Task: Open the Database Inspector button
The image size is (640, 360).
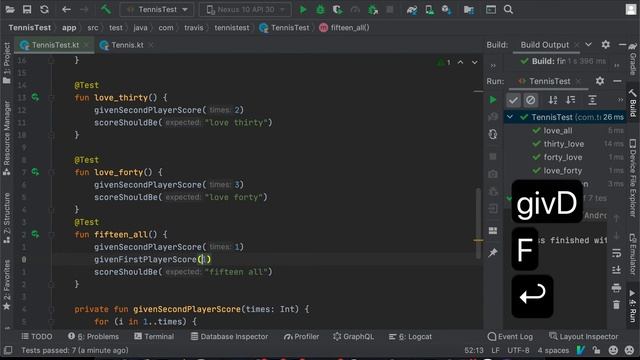Action: tap(229, 336)
